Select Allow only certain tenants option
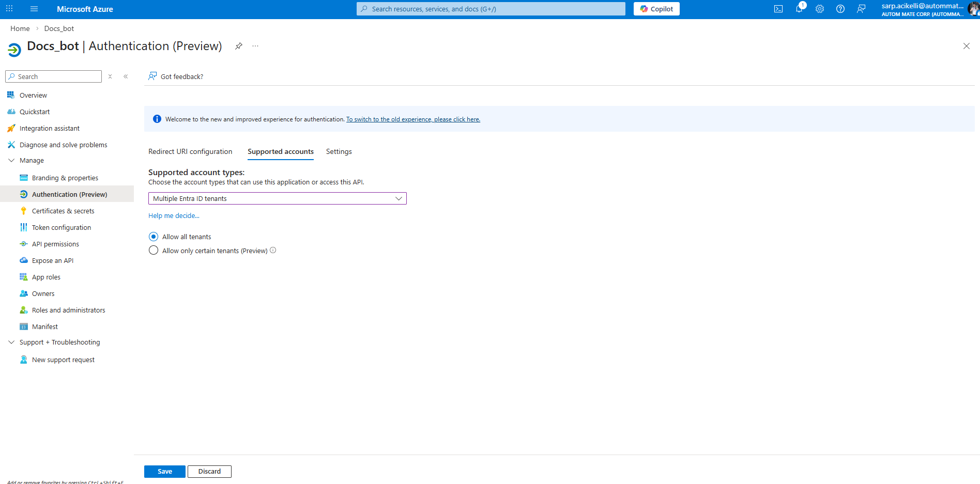This screenshot has height=484, width=980. click(154, 251)
